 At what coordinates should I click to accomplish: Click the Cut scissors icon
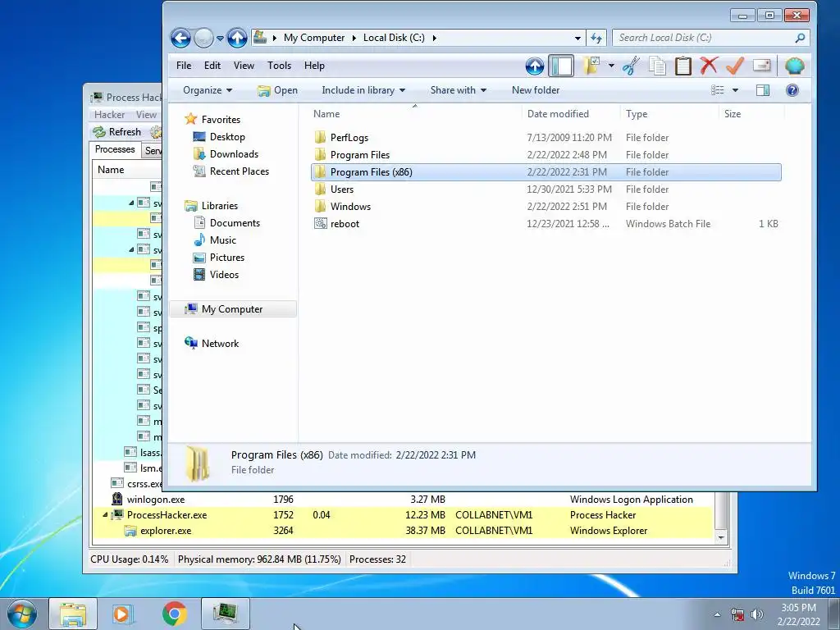point(631,66)
